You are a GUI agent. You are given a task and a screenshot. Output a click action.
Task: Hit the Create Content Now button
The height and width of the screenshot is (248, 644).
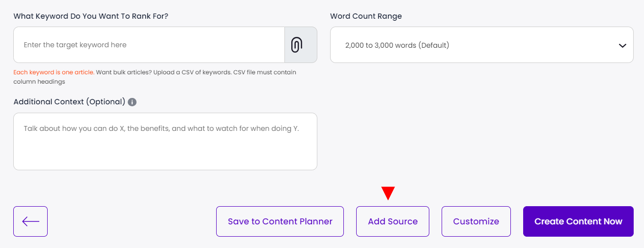[578, 221]
